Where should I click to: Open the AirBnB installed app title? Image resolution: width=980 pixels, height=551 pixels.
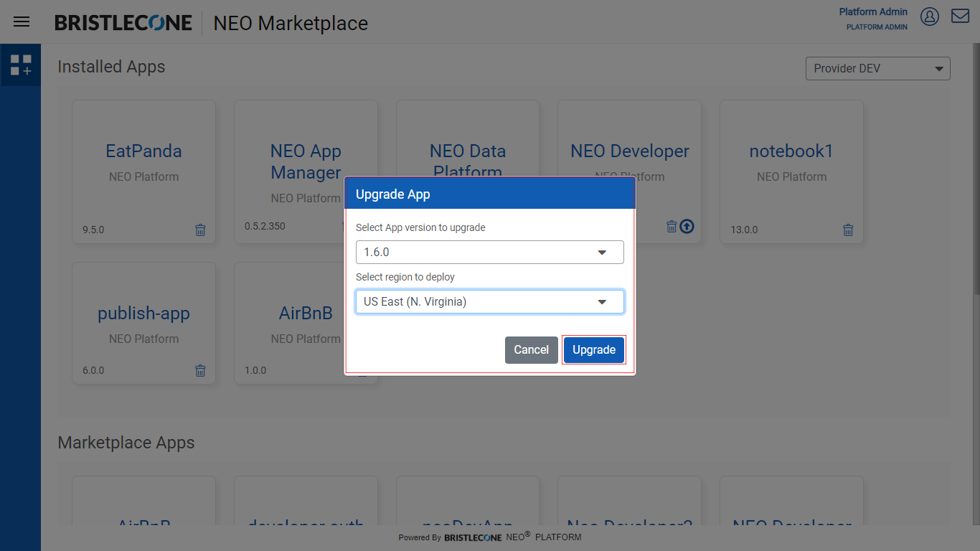306,314
